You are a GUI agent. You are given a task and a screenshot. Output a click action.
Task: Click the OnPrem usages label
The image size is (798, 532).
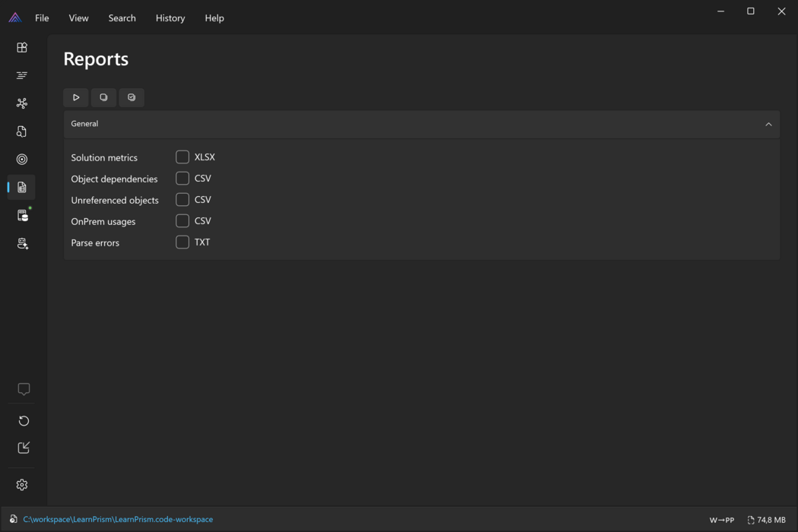tap(103, 222)
